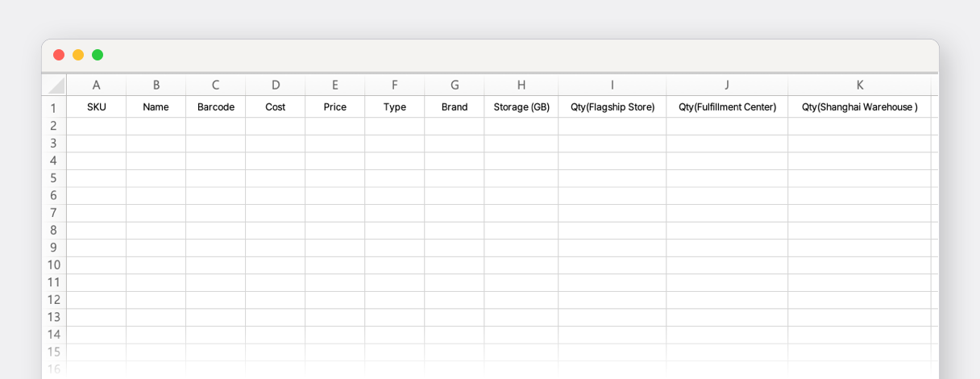
Task: Click the green maximize window button
Action: pyautogui.click(x=98, y=55)
